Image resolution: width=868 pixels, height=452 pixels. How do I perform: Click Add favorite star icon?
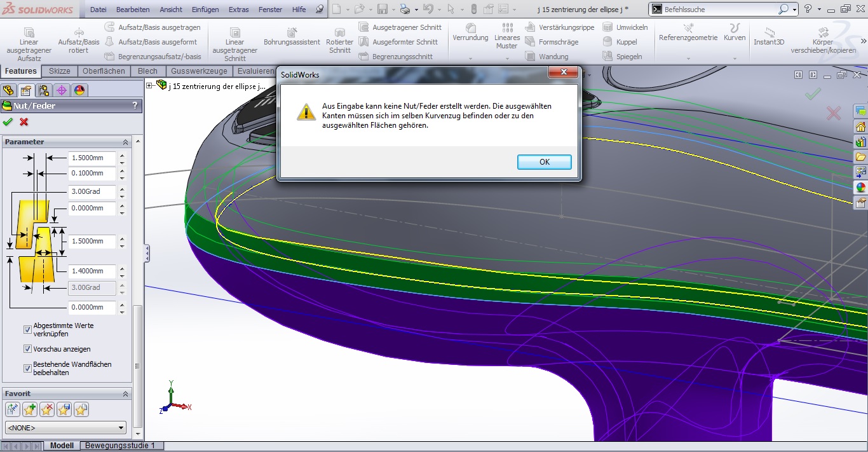[x=30, y=409]
